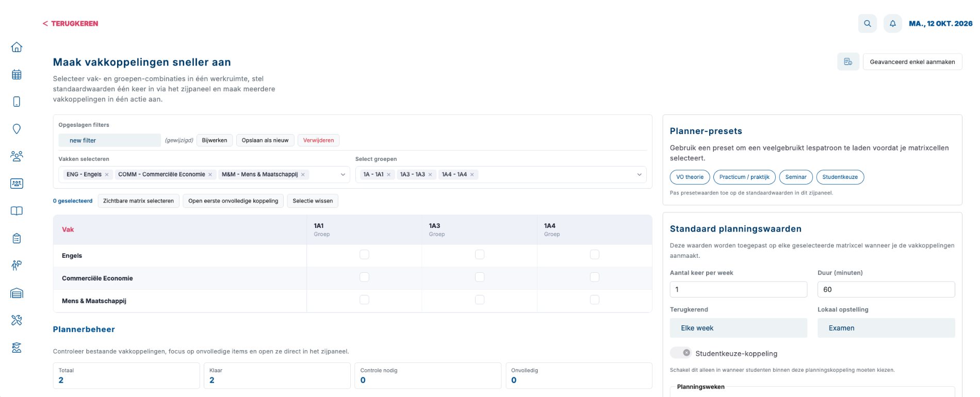Remove the 1A4 - 1A4 group tag
The image size is (980, 397).
(472, 175)
